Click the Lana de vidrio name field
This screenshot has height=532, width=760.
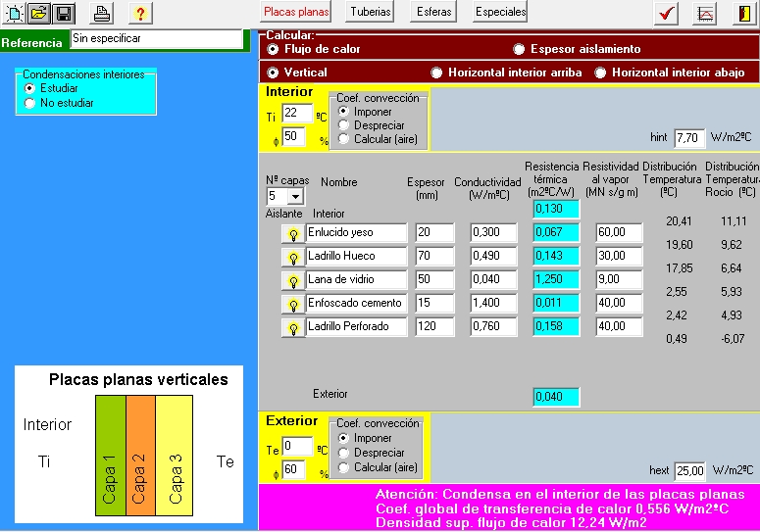pyautogui.click(x=356, y=279)
